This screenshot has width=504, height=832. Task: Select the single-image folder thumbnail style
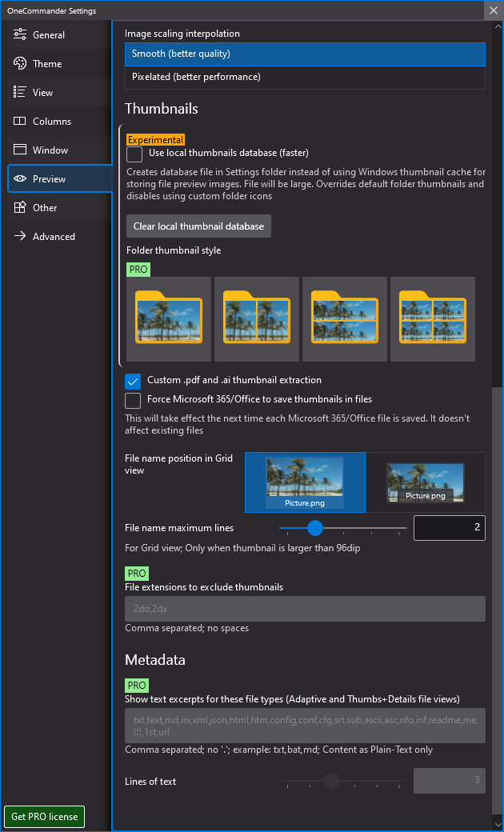pos(169,319)
